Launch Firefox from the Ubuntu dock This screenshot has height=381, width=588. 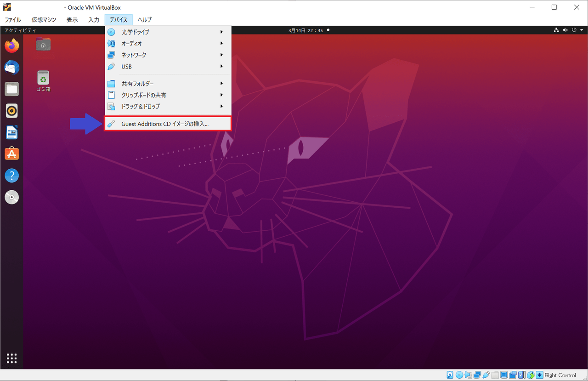point(11,45)
